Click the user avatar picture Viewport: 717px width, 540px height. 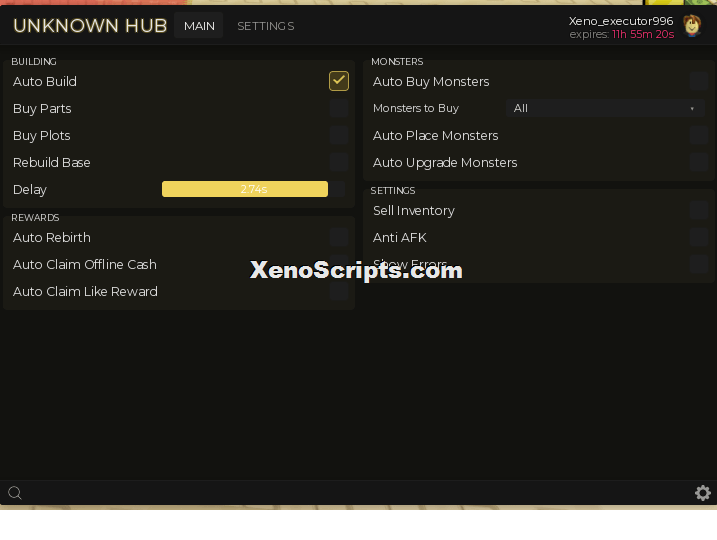(692, 26)
